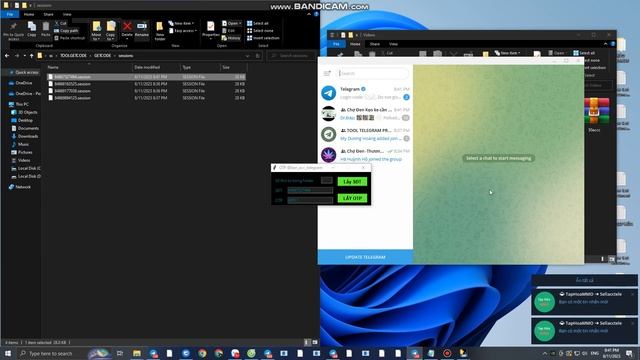
Task: Collapse the ribbon with chevron
Action: (309, 14)
